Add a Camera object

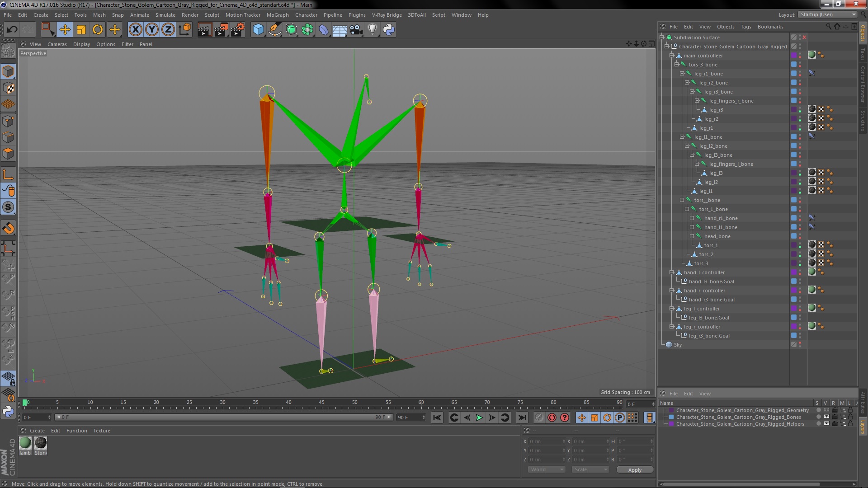356,30
